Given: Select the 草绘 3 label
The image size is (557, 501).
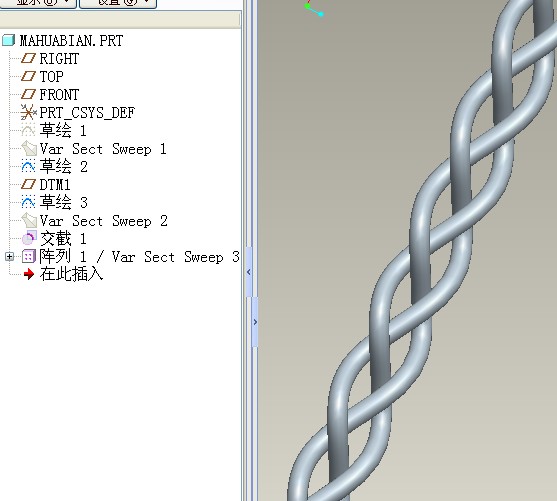Looking at the screenshot, I should 64,203.
